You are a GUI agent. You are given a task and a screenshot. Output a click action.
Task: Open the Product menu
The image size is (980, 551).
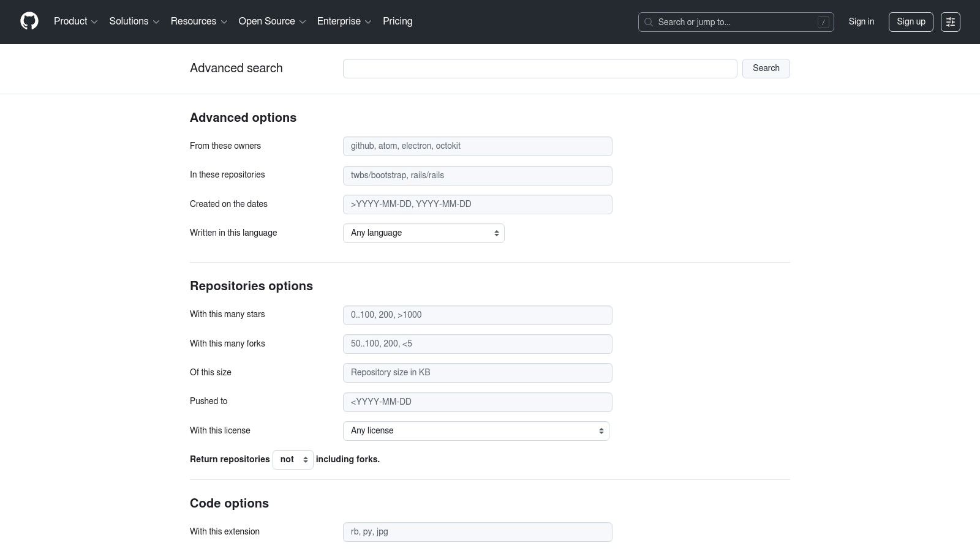(75, 21)
